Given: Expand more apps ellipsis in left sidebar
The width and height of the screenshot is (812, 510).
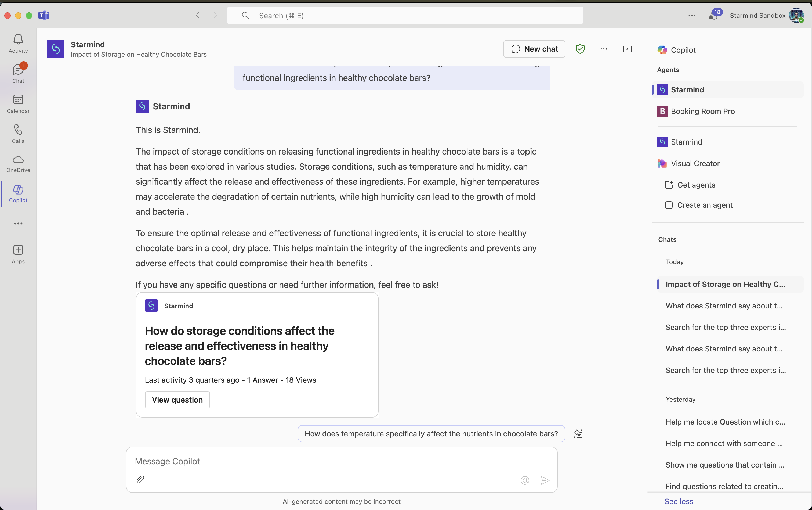Looking at the screenshot, I should 18,223.
